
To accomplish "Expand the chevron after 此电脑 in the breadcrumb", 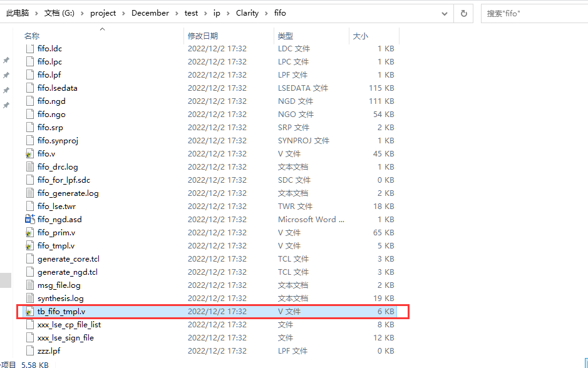I will point(36,14).
